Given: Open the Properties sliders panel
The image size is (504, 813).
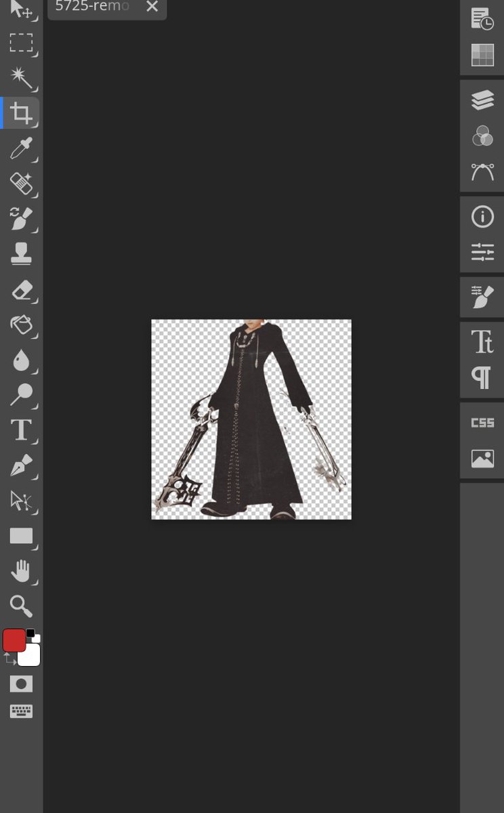Looking at the screenshot, I should click(x=482, y=252).
